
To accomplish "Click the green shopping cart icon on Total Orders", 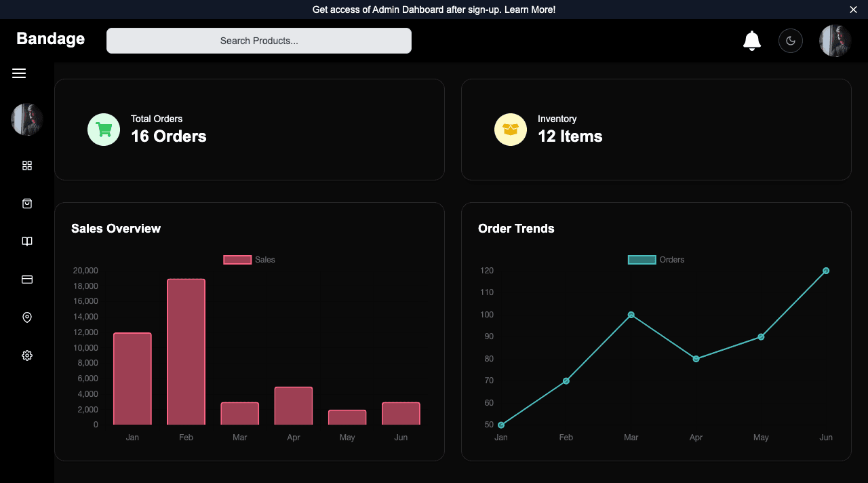I will tap(104, 129).
